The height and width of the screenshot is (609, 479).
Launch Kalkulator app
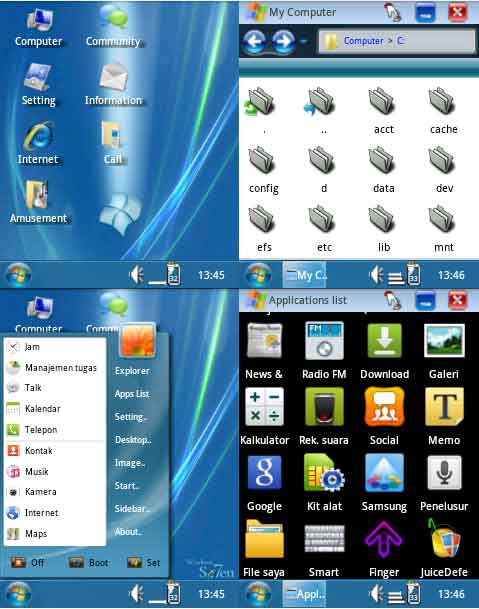[264, 417]
